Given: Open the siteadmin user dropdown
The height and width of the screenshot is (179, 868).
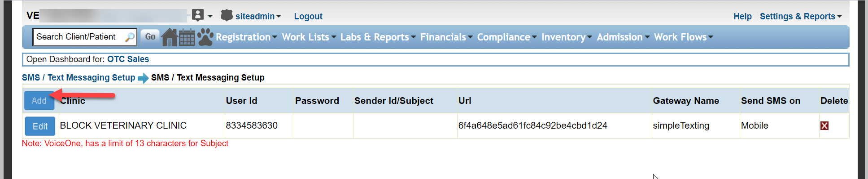Looking at the screenshot, I should [258, 16].
